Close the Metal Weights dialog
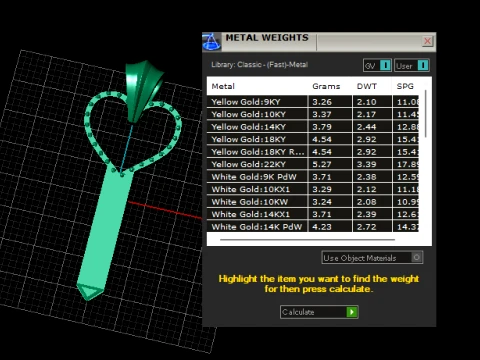This screenshot has height=360, width=480. pos(427,41)
